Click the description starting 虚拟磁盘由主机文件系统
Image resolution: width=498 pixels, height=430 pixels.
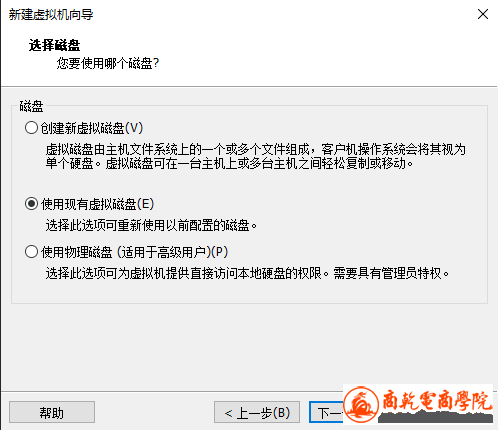[x=256, y=157]
